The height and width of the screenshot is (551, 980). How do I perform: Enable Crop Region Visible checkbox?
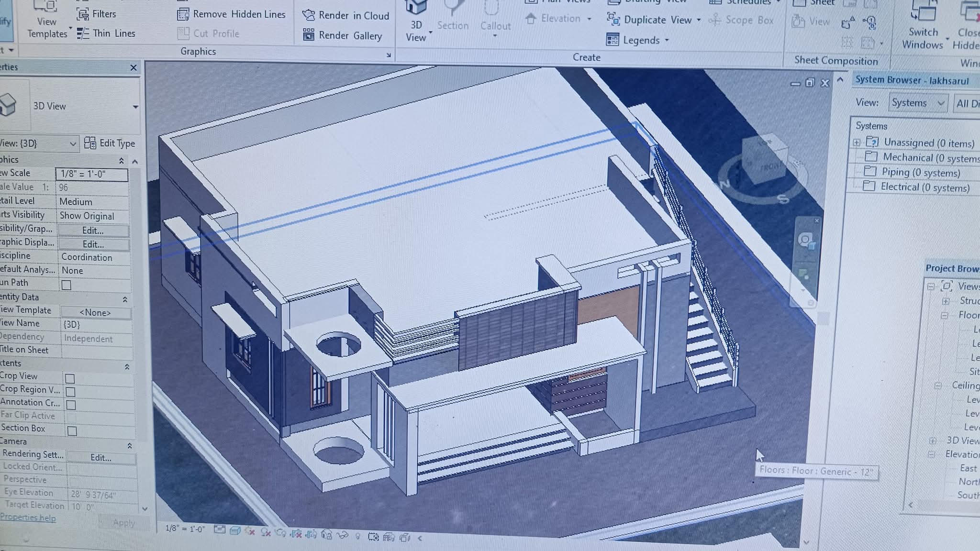[x=70, y=392]
